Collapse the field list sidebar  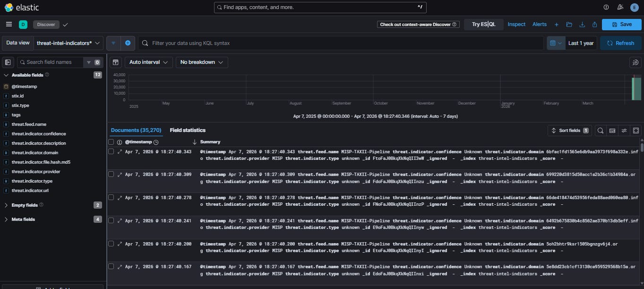(8, 62)
